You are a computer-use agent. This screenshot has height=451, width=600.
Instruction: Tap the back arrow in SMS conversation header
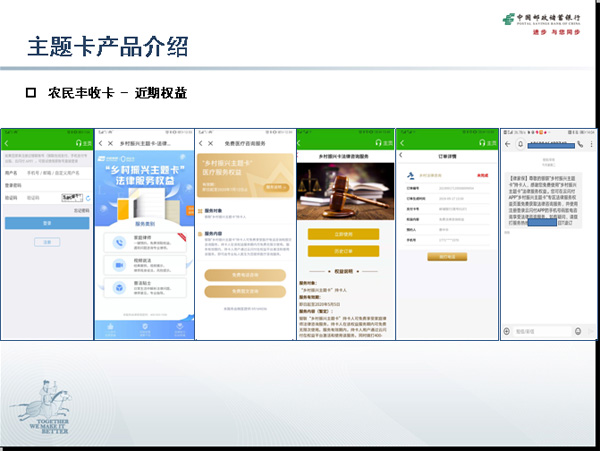pos(506,143)
